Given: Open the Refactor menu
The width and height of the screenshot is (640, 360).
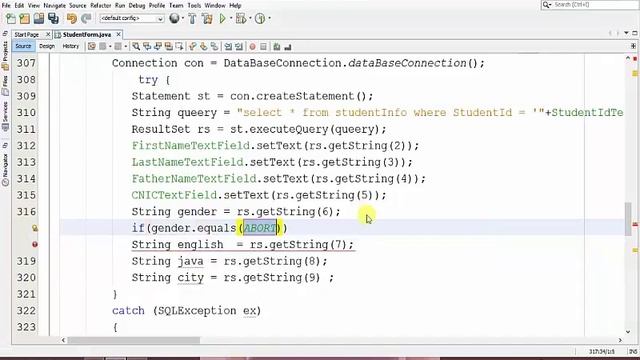Looking at the screenshot, I should coord(101,5).
